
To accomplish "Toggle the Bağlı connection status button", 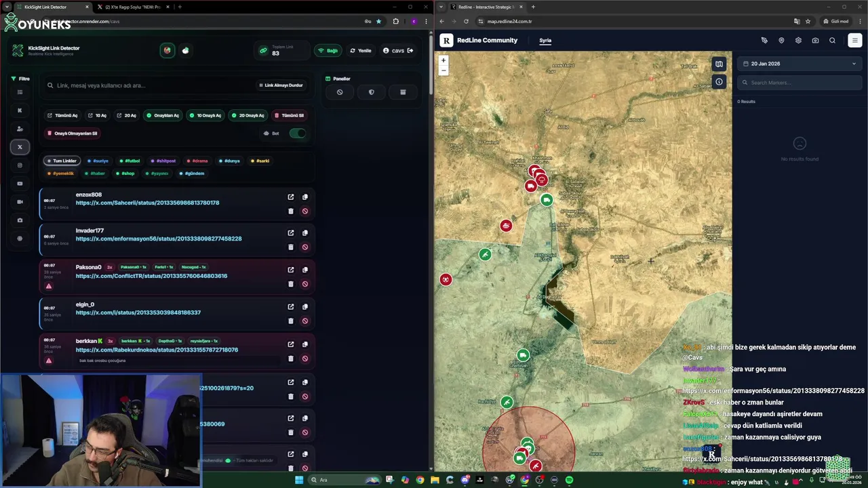I will pos(329,51).
